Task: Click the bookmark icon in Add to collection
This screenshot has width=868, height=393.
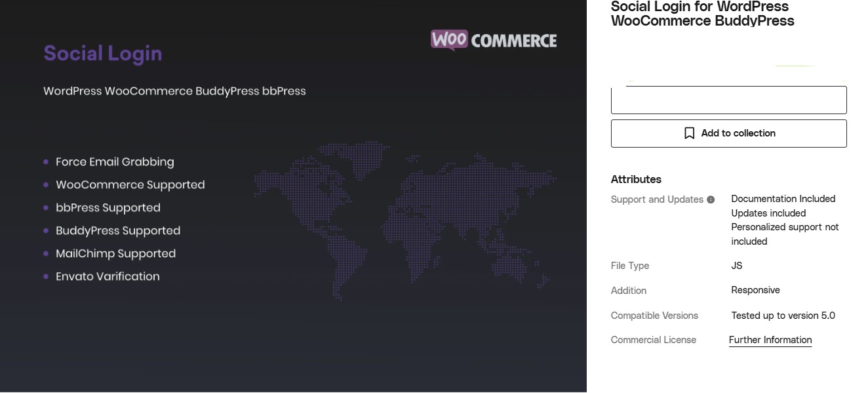Action: [689, 133]
